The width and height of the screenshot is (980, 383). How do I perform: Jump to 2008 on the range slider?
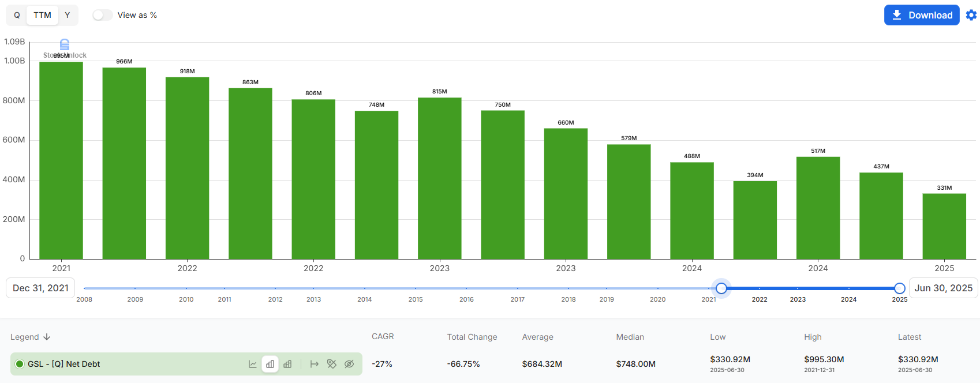[84, 299]
